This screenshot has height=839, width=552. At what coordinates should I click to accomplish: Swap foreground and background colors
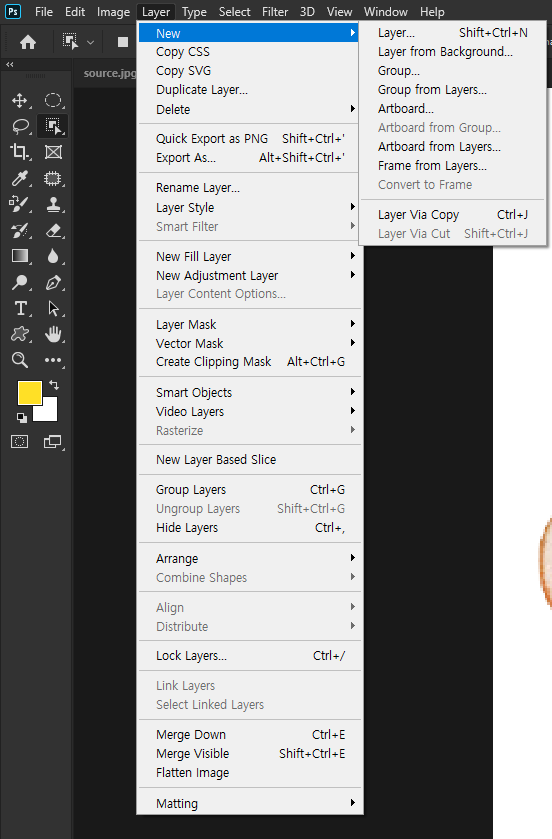click(54, 384)
